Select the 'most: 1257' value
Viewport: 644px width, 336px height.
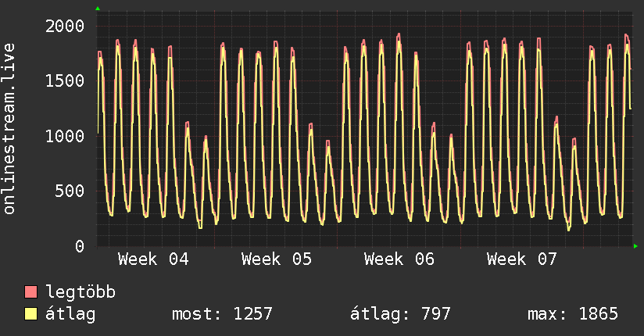click(222, 314)
